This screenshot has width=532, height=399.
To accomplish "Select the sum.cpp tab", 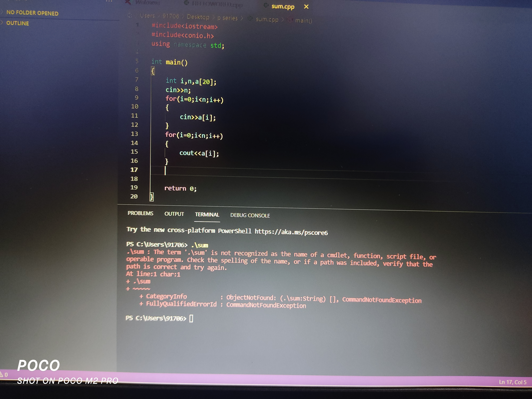I will 283,7.
